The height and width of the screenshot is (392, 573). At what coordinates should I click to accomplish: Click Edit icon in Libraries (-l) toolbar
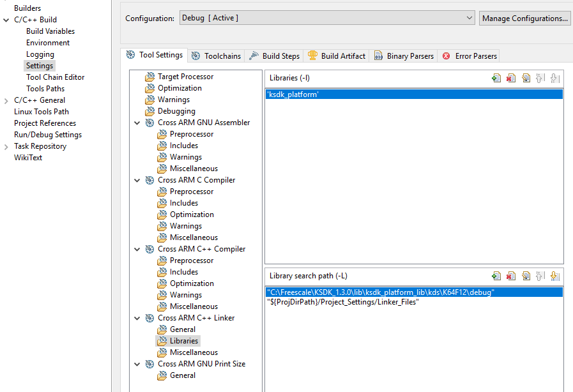point(525,79)
